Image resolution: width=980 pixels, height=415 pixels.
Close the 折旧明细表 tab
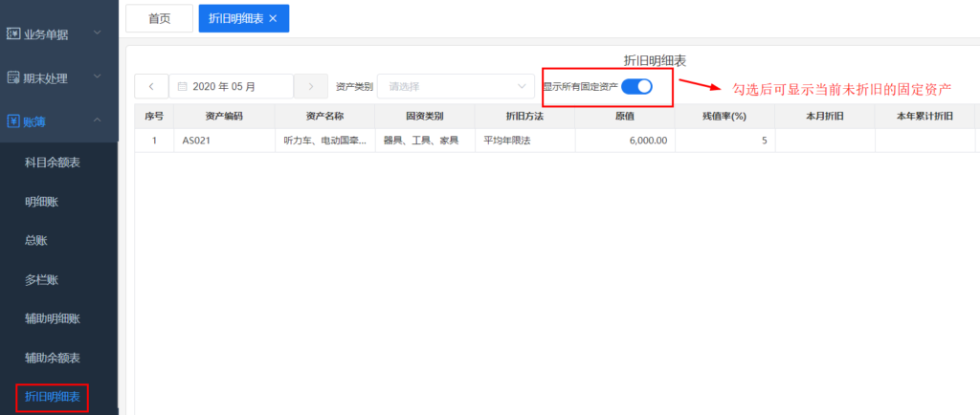click(273, 19)
